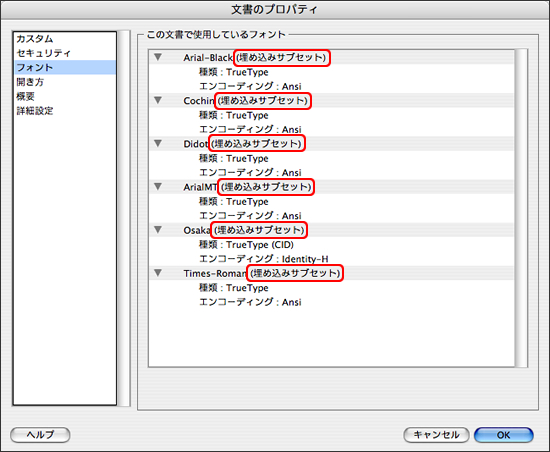
Task: Click the キャンセル button
Action: pyautogui.click(x=436, y=435)
